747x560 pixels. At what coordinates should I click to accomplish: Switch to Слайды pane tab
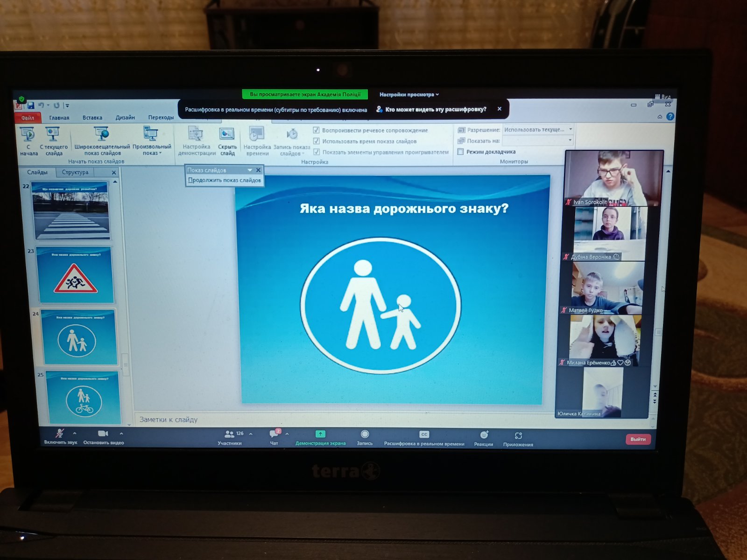coord(37,172)
